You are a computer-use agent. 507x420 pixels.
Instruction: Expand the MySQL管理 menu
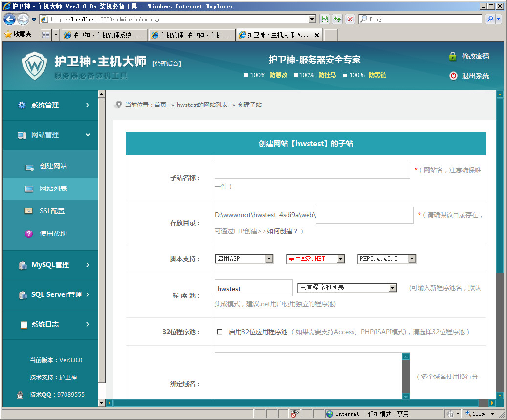(x=50, y=265)
